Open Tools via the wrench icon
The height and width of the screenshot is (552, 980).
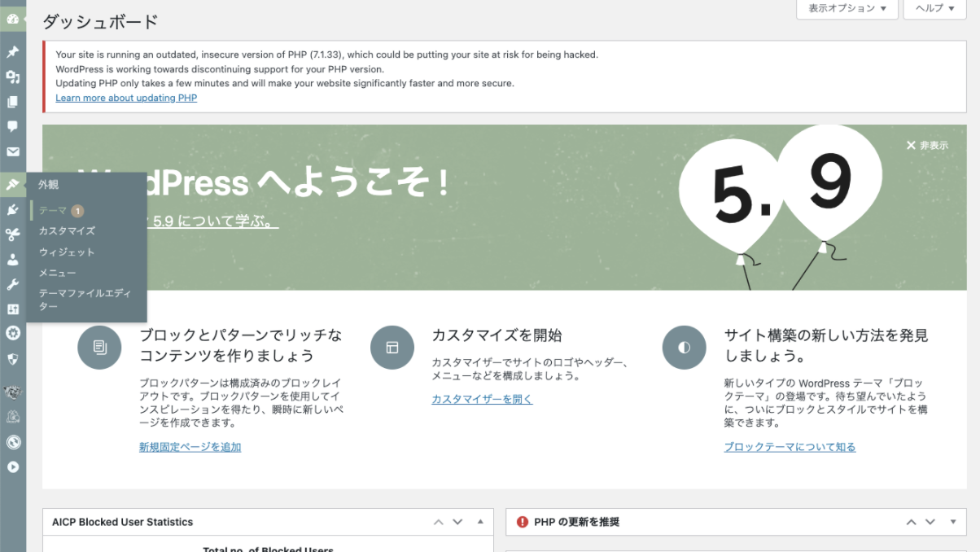point(12,284)
